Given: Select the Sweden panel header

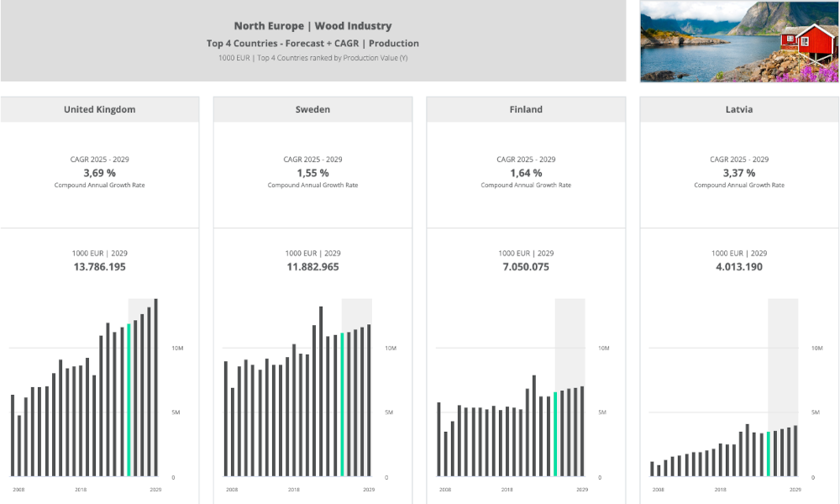Looking at the screenshot, I should [312, 109].
